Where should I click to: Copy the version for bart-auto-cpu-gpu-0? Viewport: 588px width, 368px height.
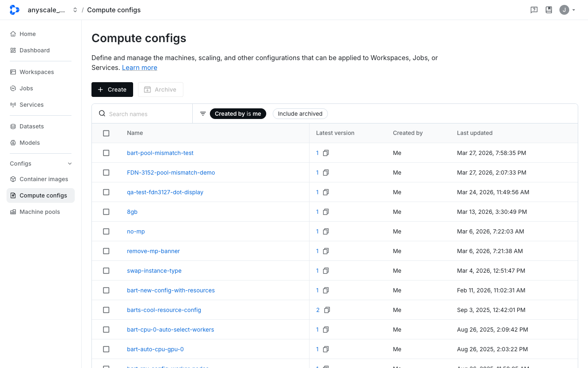(326, 349)
